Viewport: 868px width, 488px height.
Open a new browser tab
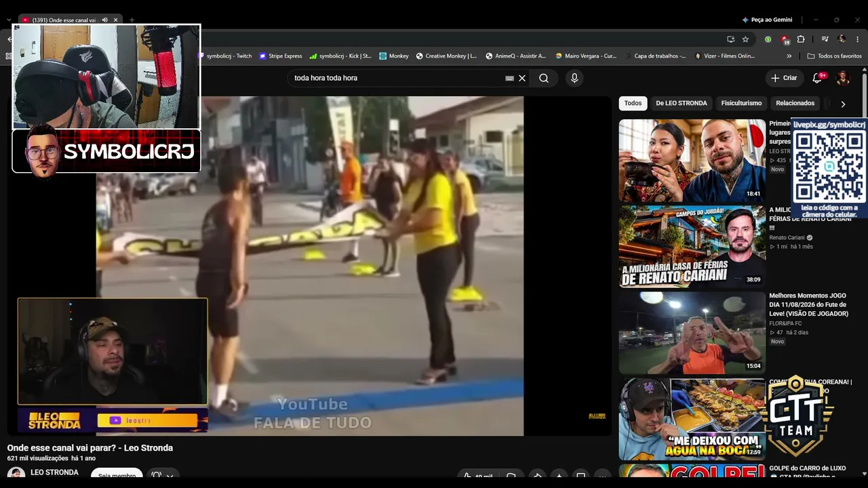132,20
